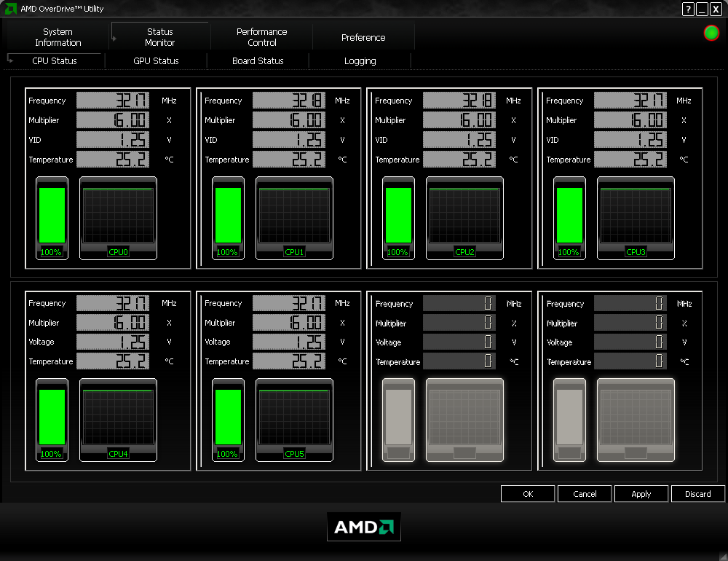This screenshot has height=561, width=728.
Task: Open the Performance Control tab
Action: pos(262,37)
